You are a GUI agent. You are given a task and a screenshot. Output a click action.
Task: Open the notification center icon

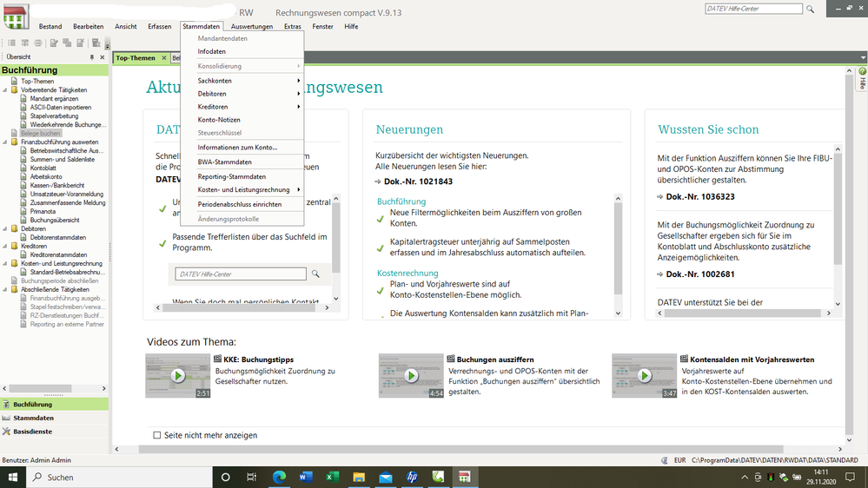pos(851,477)
